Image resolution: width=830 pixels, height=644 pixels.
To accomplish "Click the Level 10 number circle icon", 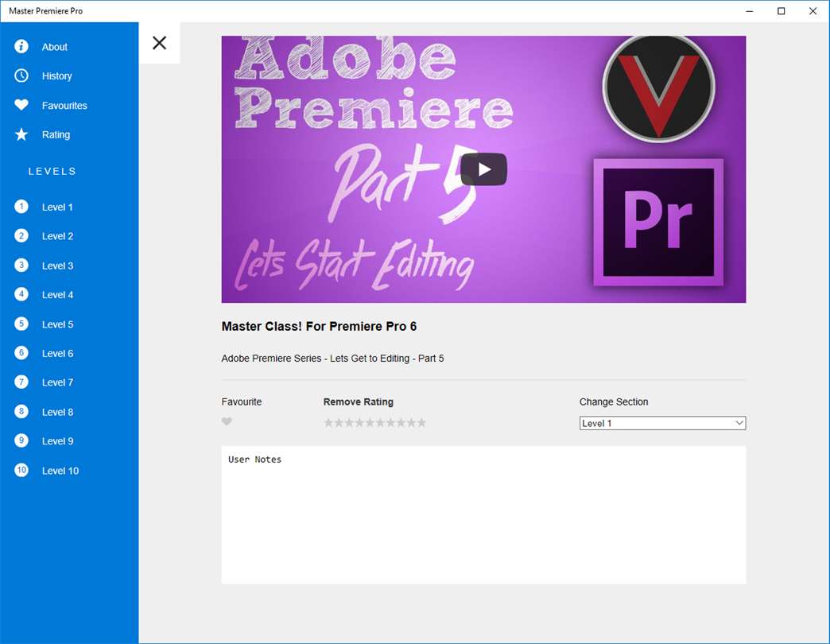I will pos(21,470).
